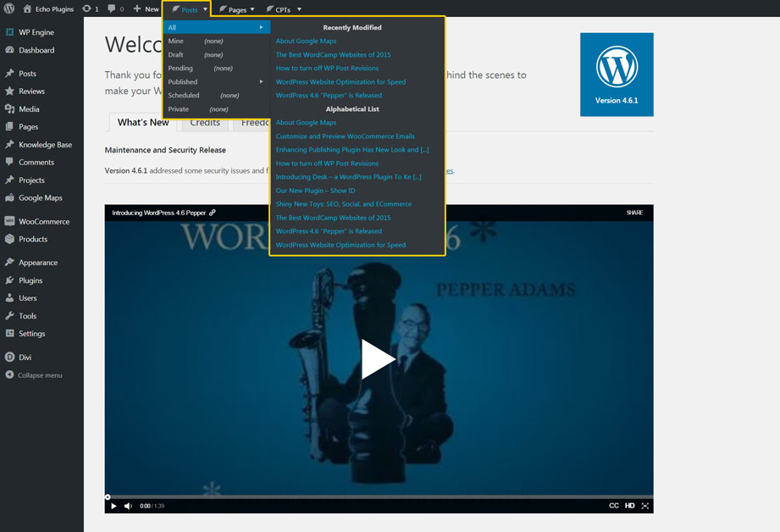Click the SHARE button on video
Image resolution: width=780 pixels, height=532 pixels.
pos(634,213)
